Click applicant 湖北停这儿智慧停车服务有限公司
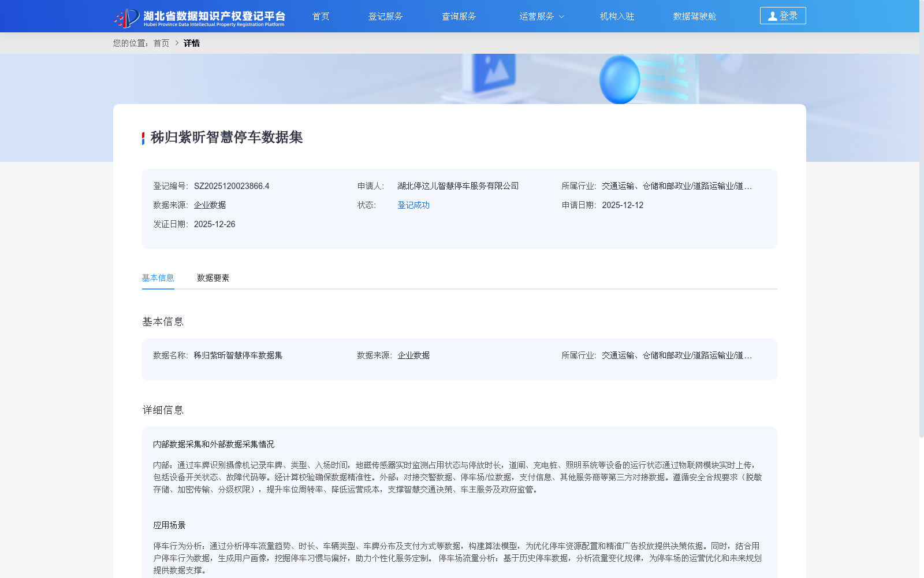Viewport: 924px width, 578px height. pyautogui.click(x=458, y=186)
